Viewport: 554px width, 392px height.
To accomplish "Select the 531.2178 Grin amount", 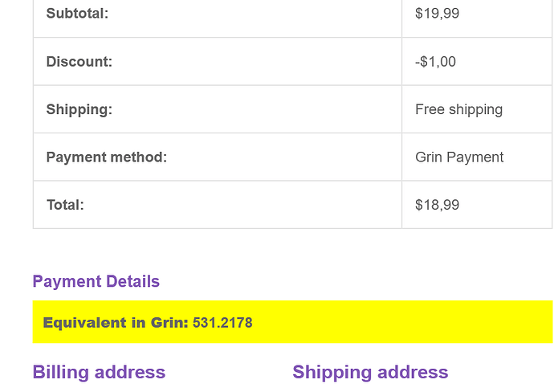I will [222, 323].
